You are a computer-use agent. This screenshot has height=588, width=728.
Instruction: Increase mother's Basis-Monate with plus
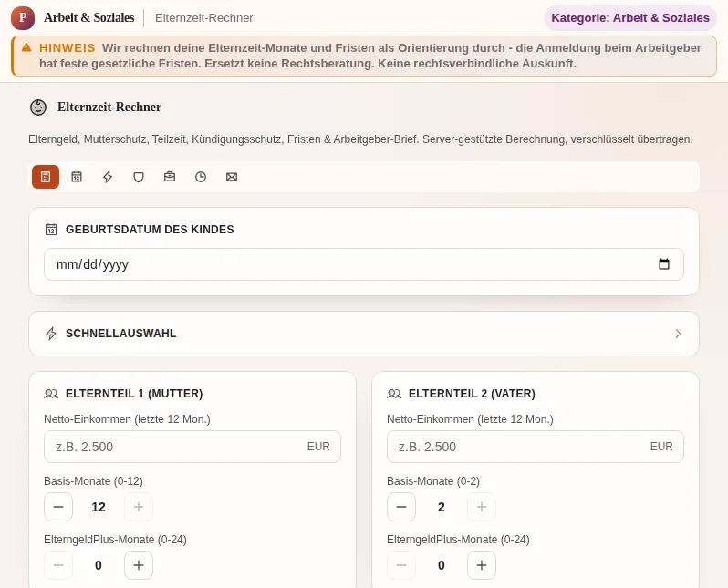[x=139, y=507]
